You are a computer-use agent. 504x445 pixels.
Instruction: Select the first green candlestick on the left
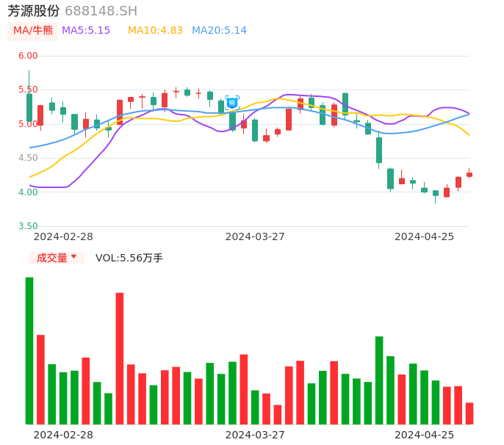[29, 107]
